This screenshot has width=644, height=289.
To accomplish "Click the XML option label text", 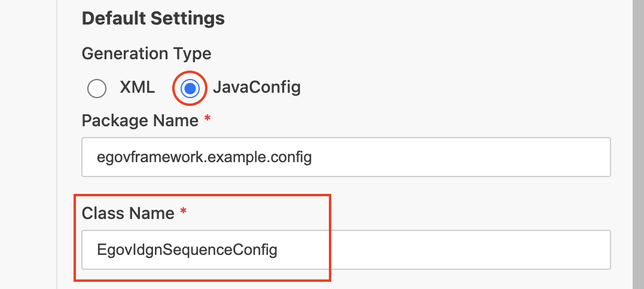I will (137, 88).
